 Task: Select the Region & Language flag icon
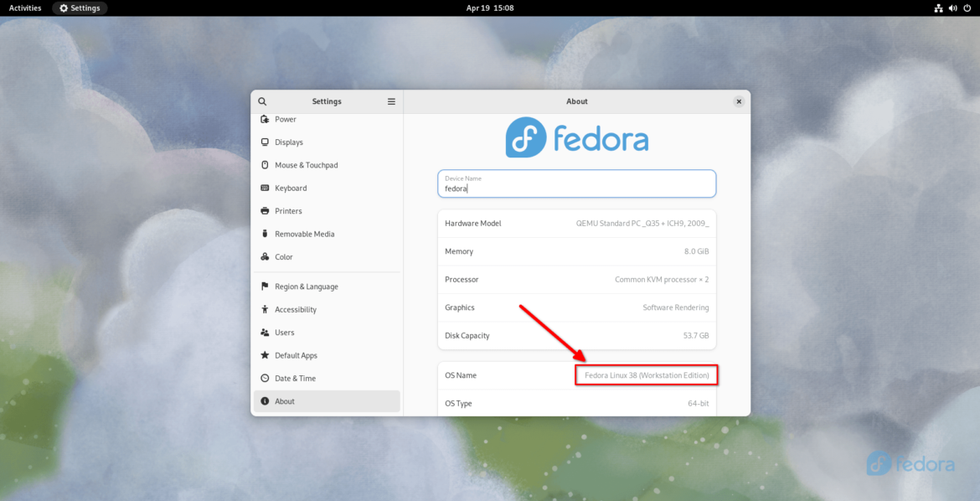pos(265,287)
